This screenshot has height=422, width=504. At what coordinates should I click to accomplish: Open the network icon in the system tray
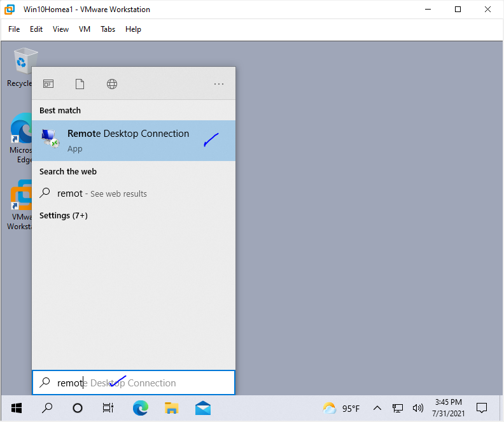point(398,408)
